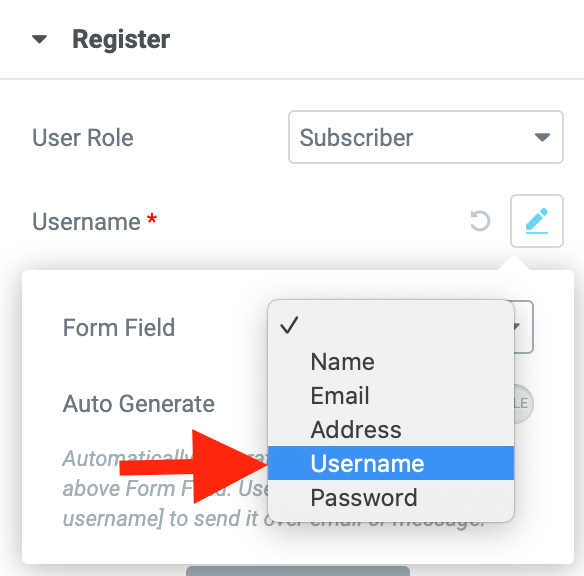Click the gray bar at the bottom of the panel
The image size is (584, 576).
298,571
